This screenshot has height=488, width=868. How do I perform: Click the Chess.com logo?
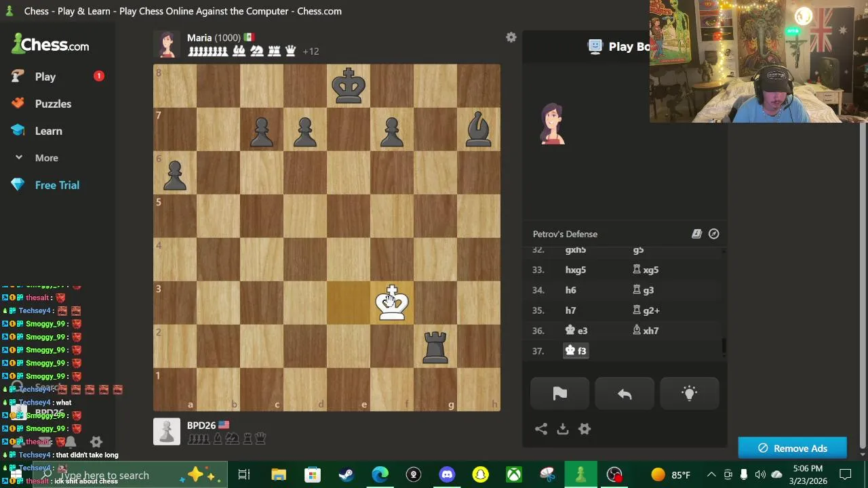[51, 45]
